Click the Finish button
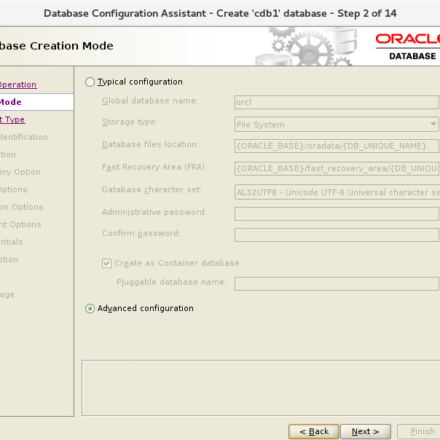 419,432
